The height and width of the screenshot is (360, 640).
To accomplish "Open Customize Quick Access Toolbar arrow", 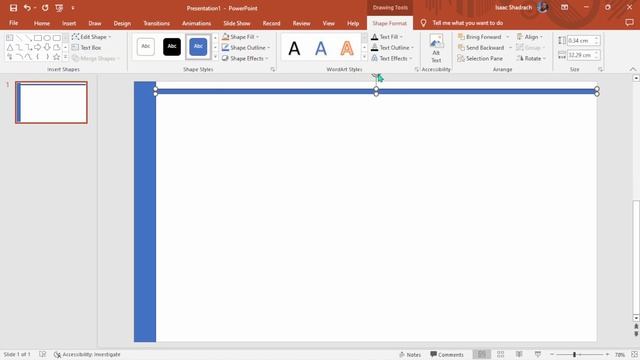I will click(73, 8).
